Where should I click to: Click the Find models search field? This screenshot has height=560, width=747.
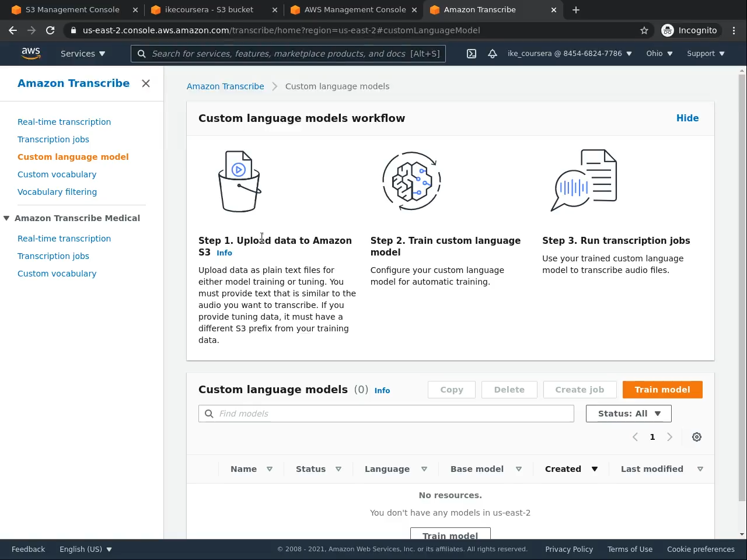click(386, 414)
